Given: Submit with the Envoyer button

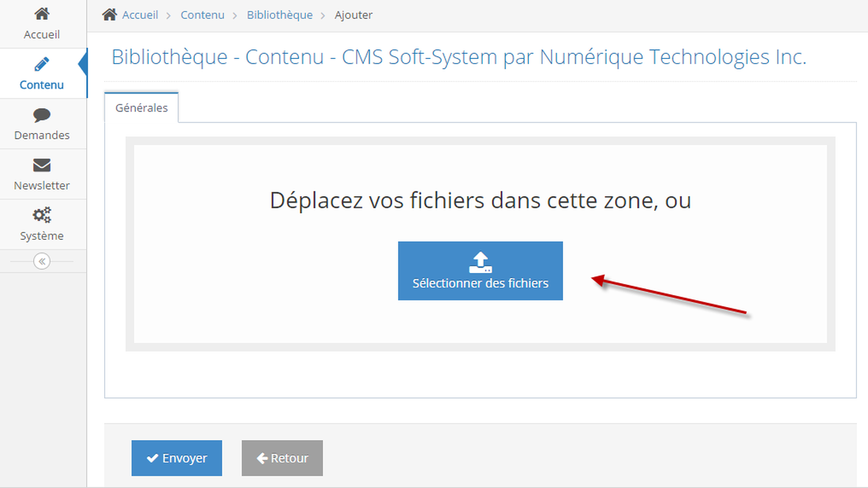Looking at the screenshot, I should click(176, 458).
